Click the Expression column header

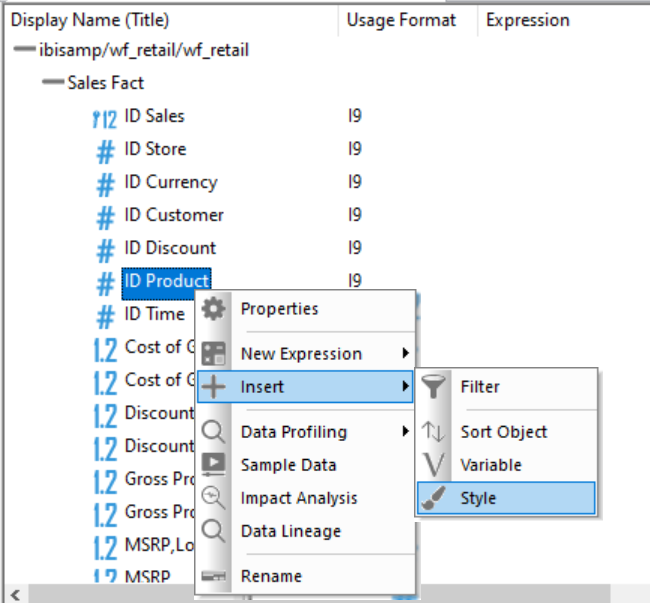[x=527, y=20]
